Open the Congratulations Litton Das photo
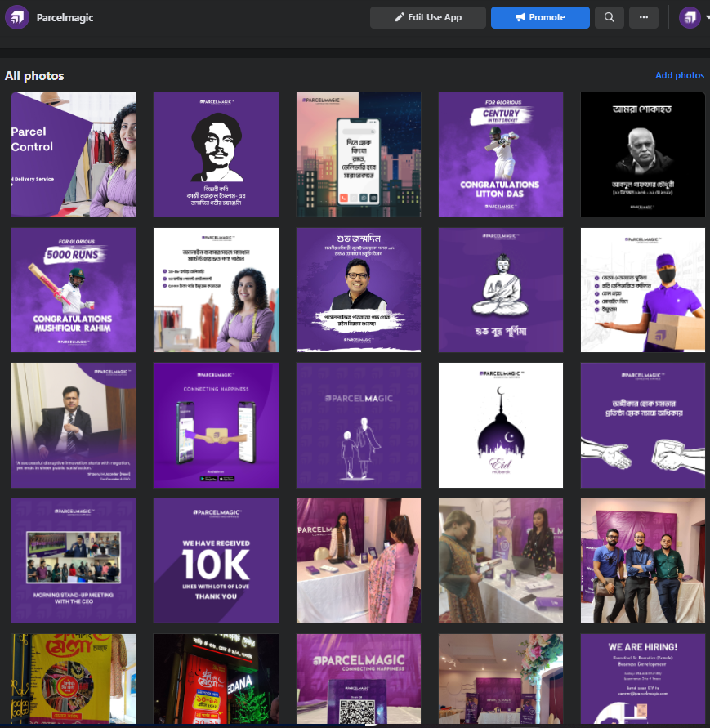 501,154
